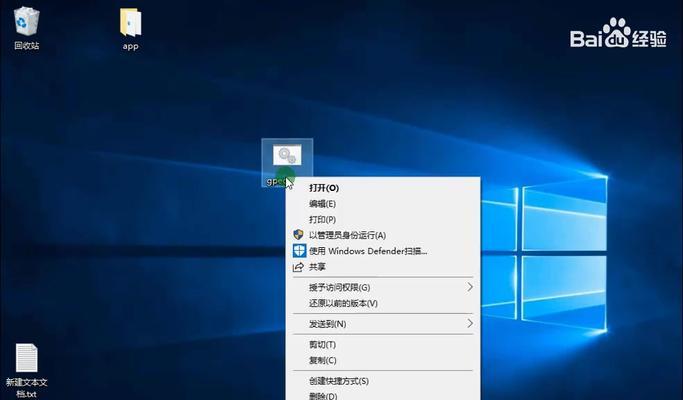Select 以管理员身份运行(A) menu entry

pos(383,235)
